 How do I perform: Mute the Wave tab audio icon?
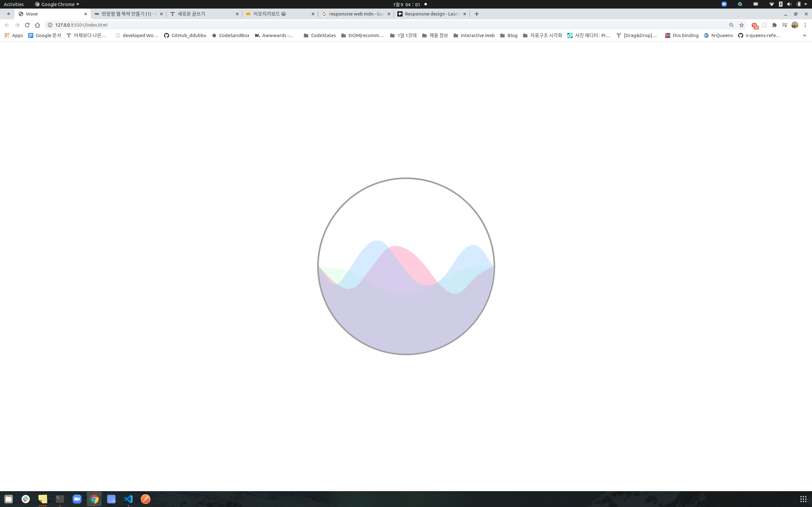(8, 14)
